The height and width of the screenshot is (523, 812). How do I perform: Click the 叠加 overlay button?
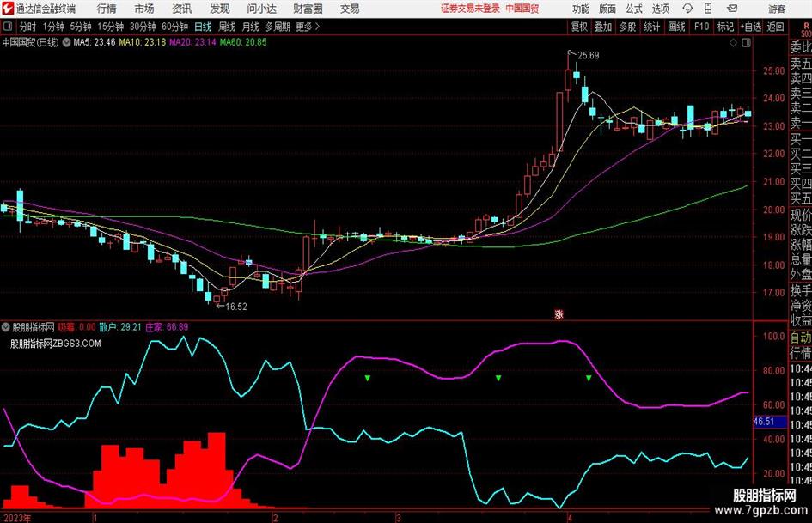pos(603,27)
